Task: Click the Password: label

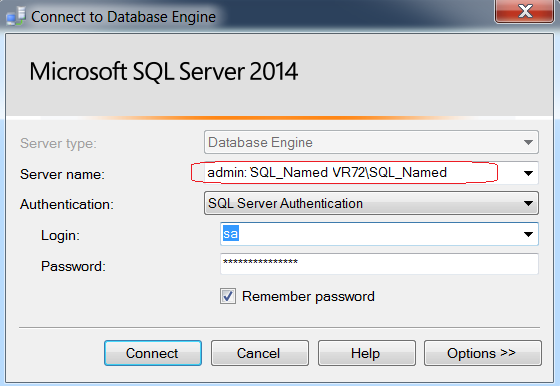Action: pyautogui.click(x=73, y=266)
